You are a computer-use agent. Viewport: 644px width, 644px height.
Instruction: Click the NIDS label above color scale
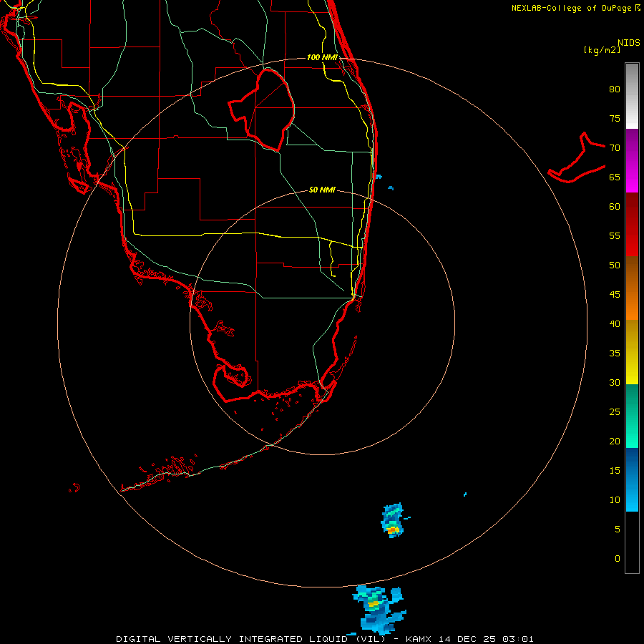point(628,43)
